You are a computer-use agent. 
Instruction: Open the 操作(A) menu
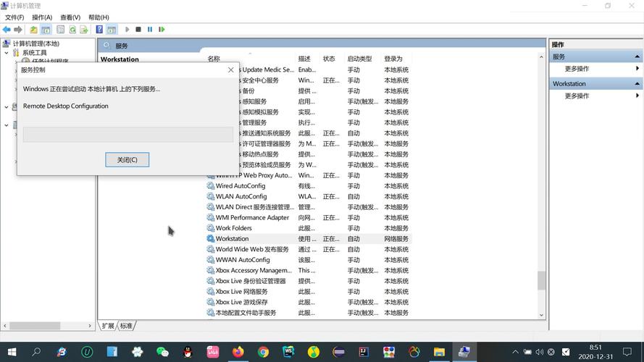click(42, 17)
